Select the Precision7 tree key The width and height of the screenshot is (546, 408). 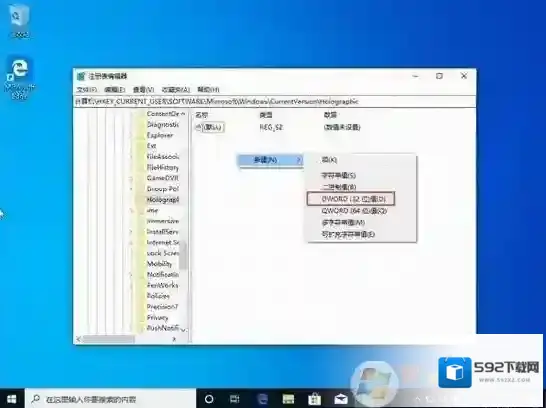pyautogui.click(x=162, y=307)
